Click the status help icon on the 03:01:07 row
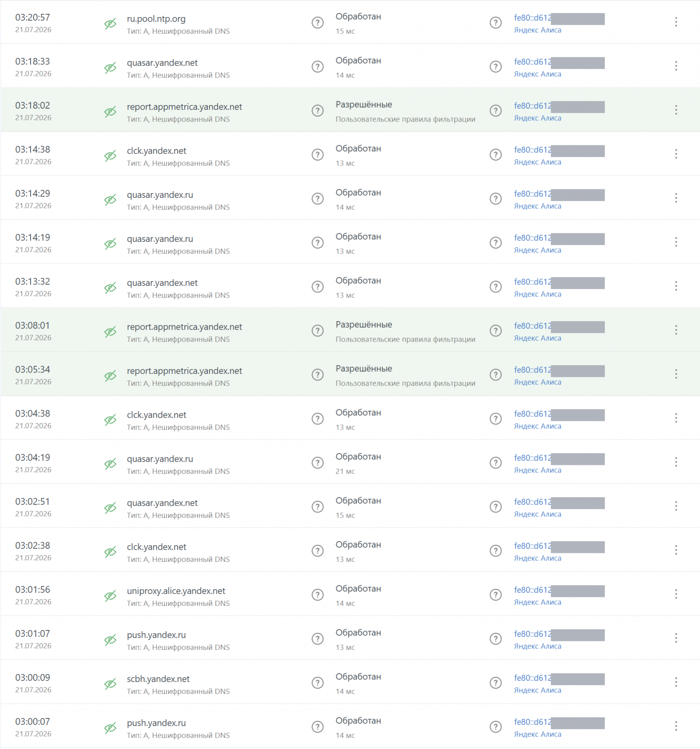 (x=495, y=639)
